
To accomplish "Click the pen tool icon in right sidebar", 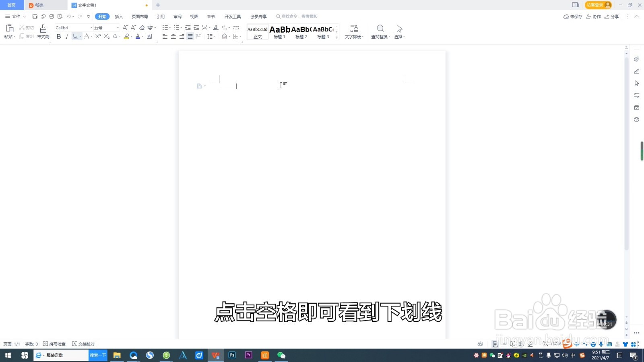I will (636, 71).
